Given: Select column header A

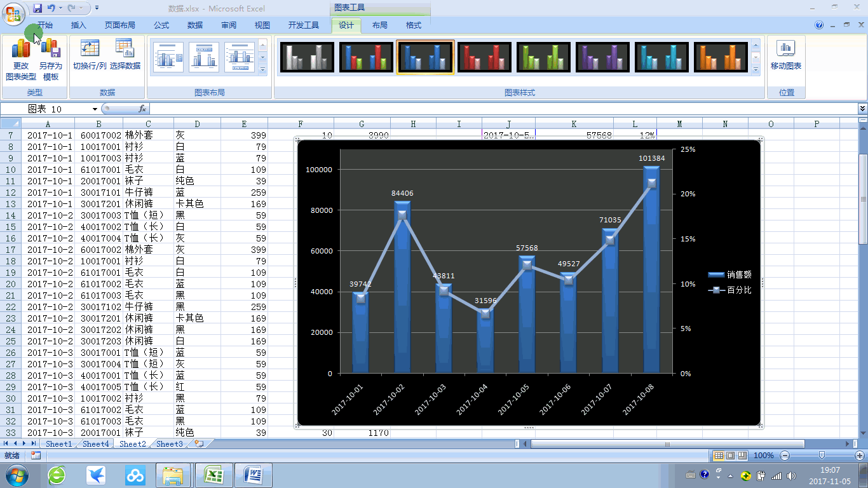Looking at the screenshot, I should (x=48, y=124).
